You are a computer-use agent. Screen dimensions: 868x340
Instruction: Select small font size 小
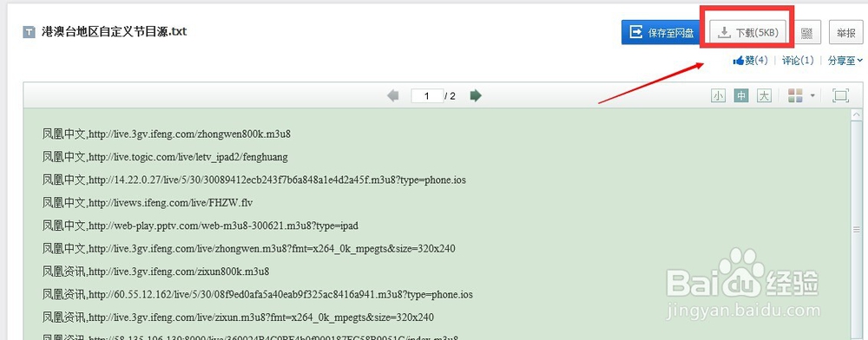[x=718, y=95]
